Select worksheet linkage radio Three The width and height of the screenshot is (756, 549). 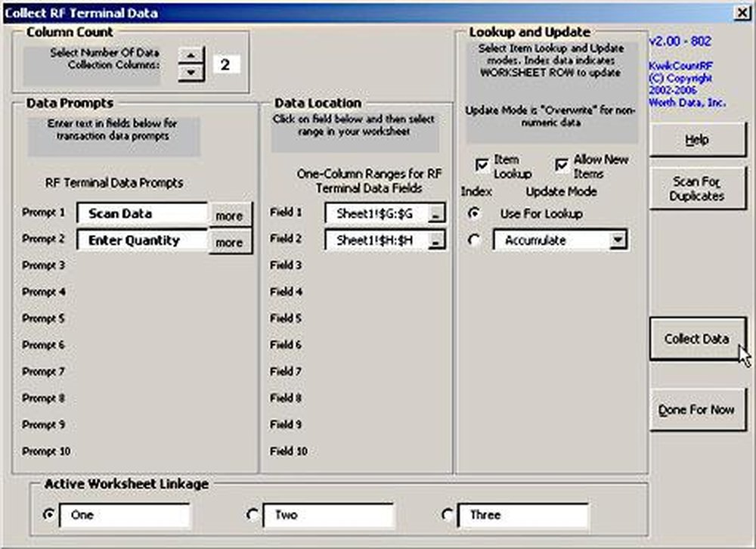tap(447, 514)
